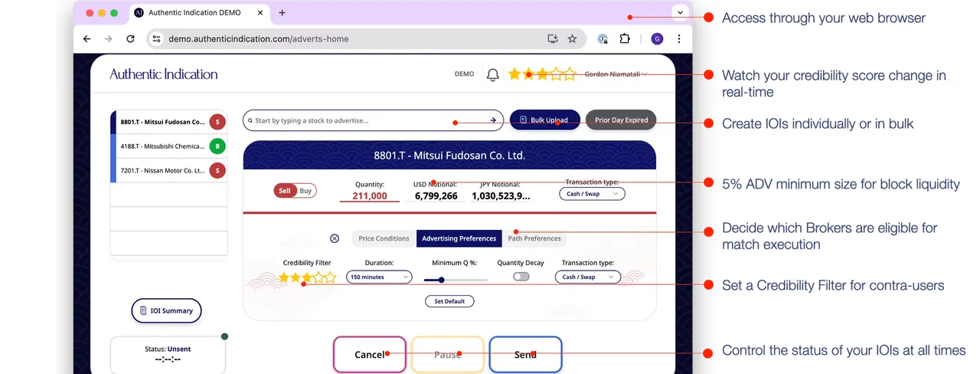
Task: Click the JPY Notional value
Action: click(x=501, y=196)
